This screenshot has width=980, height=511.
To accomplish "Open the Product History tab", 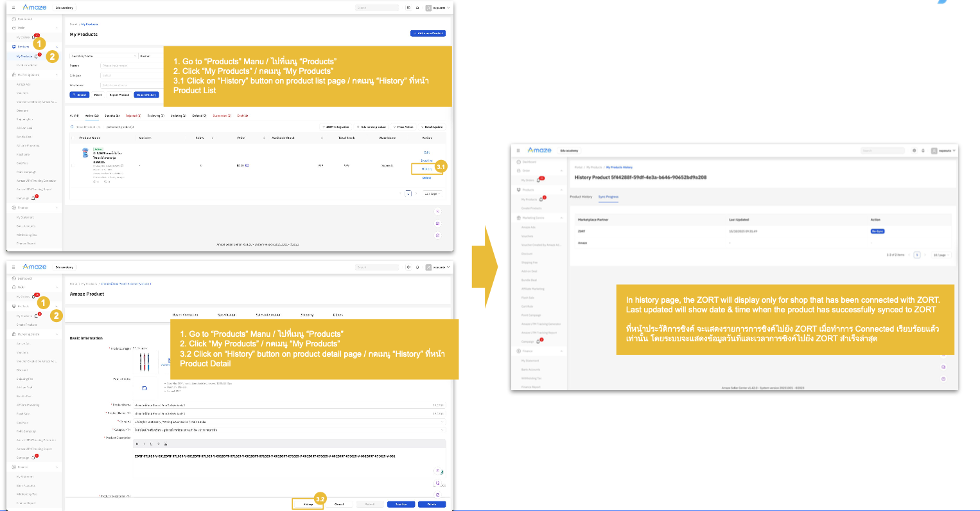I will (x=581, y=197).
